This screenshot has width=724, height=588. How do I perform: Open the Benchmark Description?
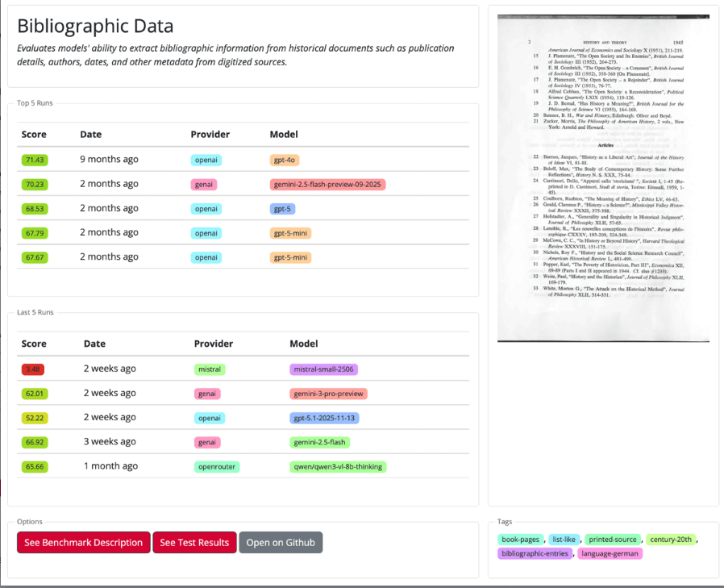(83, 542)
